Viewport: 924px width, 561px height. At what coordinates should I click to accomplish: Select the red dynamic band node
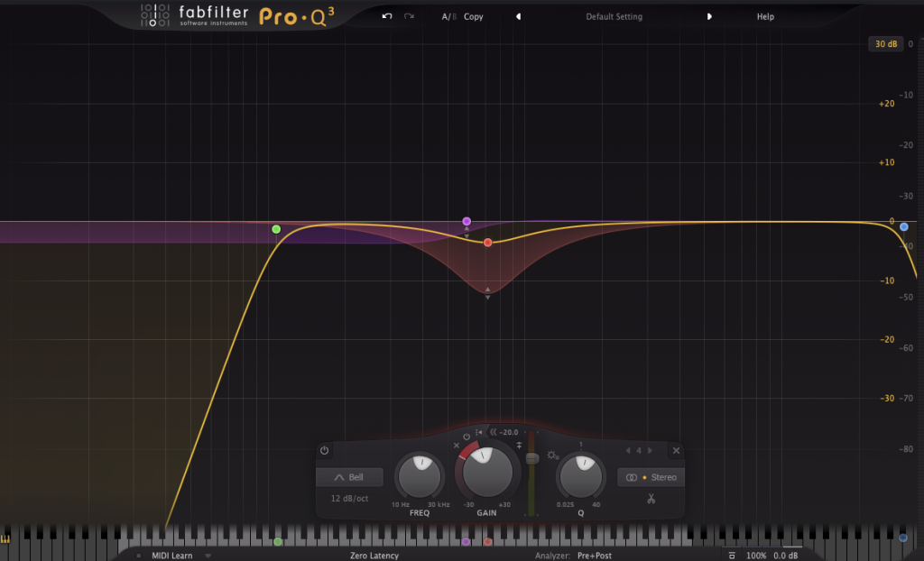(x=488, y=243)
